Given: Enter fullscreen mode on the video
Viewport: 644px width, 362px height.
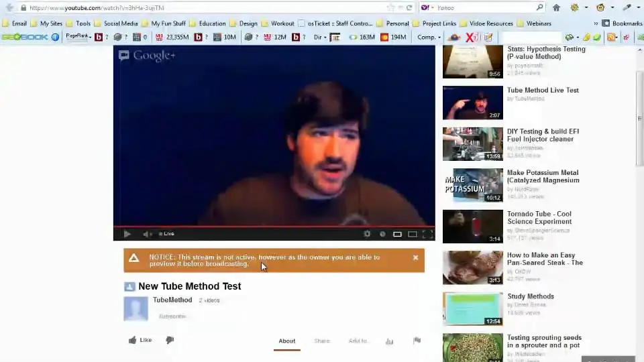Looking at the screenshot, I should click(x=427, y=234).
